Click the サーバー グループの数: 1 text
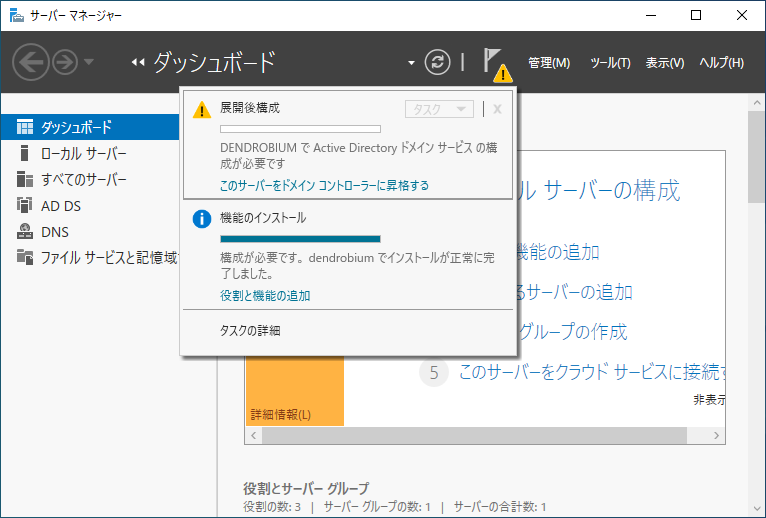Image resolution: width=766 pixels, height=518 pixels. (x=377, y=507)
